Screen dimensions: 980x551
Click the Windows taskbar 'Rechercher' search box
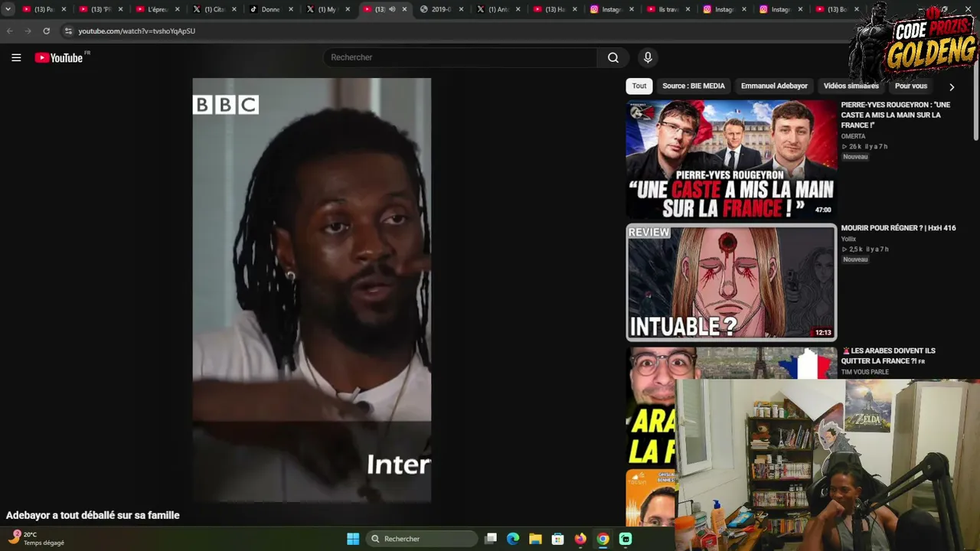(x=422, y=539)
